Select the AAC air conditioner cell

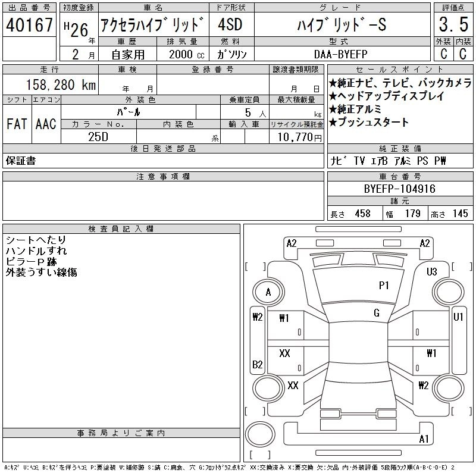46,124
